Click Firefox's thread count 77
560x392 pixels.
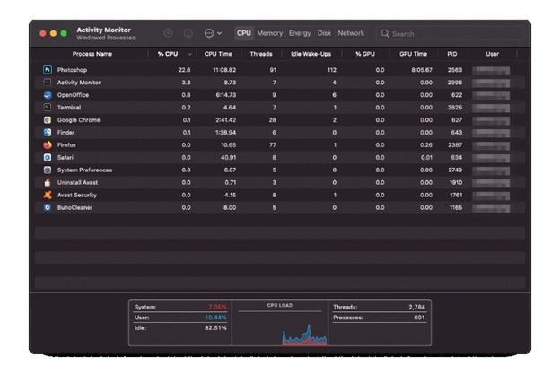[273, 145]
